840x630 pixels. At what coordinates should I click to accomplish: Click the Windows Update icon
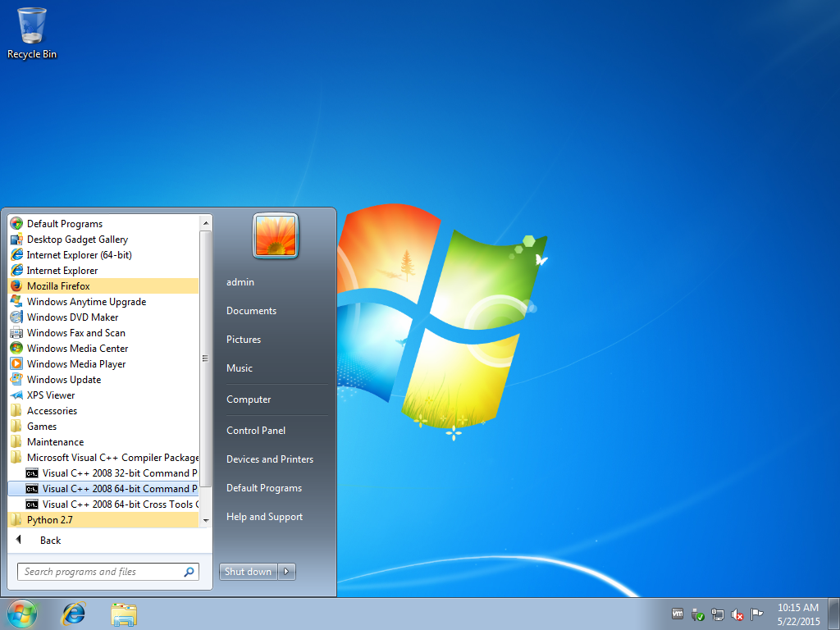[x=16, y=379]
